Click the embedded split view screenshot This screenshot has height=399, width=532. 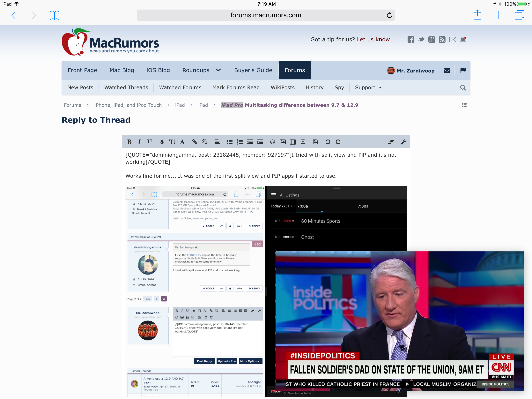point(266,291)
